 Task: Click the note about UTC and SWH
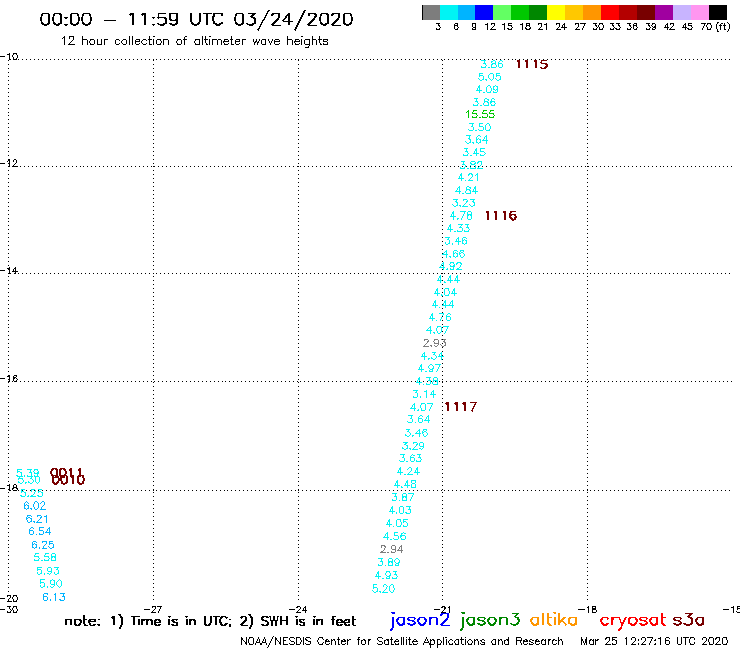pos(210,621)
